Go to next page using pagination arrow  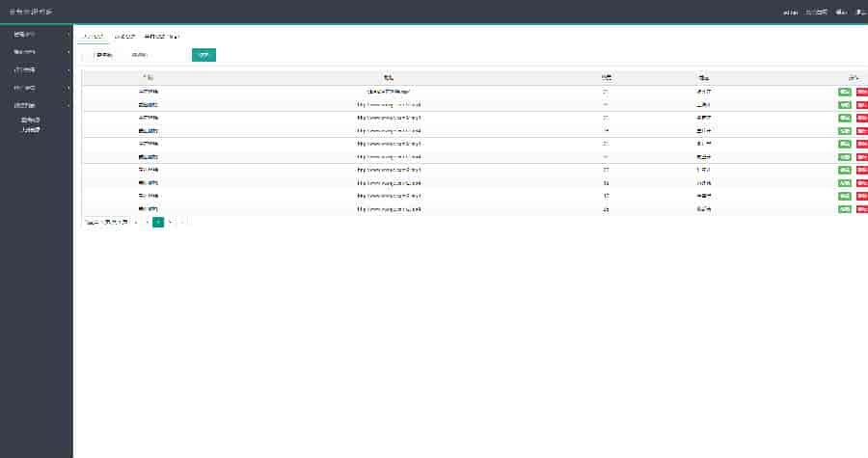171,222
